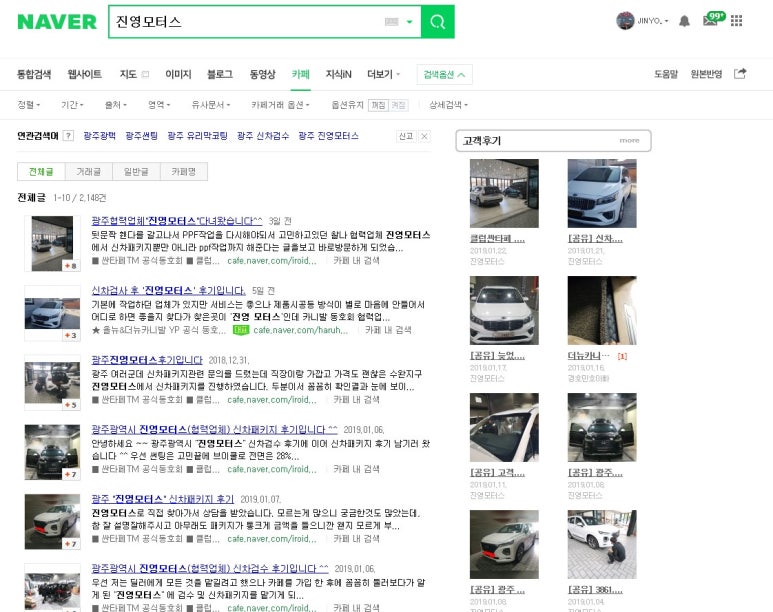Open the 유사문서 dropdown
This screenshot has height=612, width=773.
(x=211, y=105)
